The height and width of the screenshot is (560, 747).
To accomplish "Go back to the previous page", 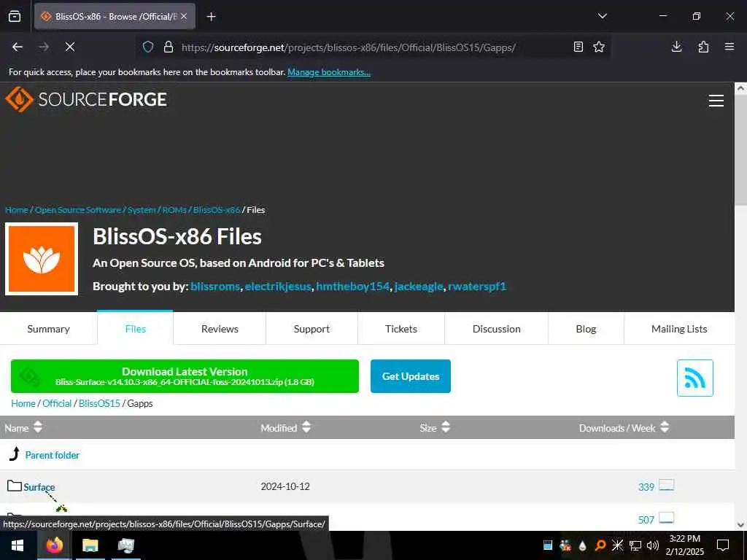I will coord(18,47).
